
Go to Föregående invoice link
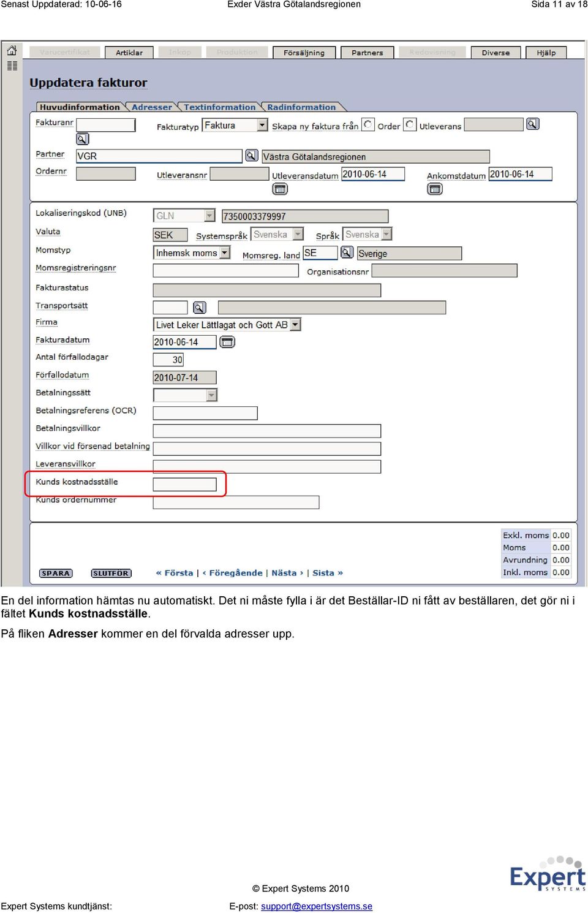coord(232,573)
